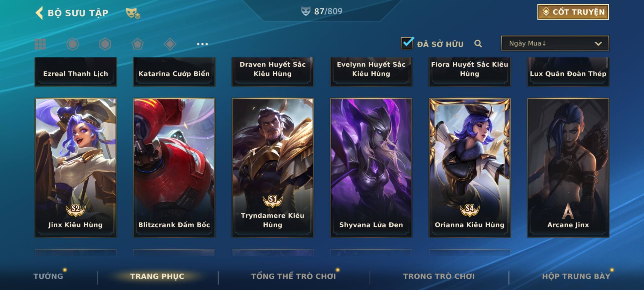Select the Orianna Kiêu Hùng skin card
Viewport: 644px width, 290px height.
tap(470, 168)
